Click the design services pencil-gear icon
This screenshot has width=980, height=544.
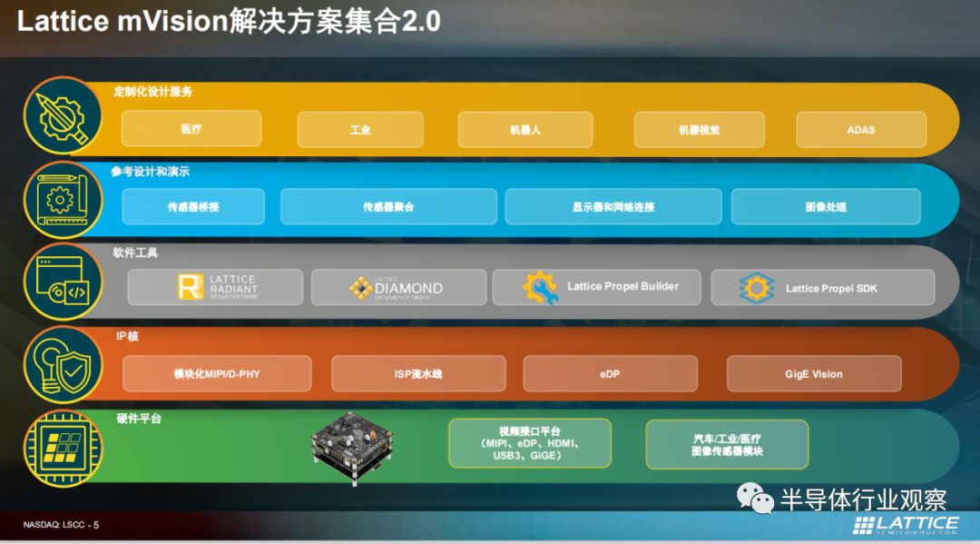pos(63,116)
